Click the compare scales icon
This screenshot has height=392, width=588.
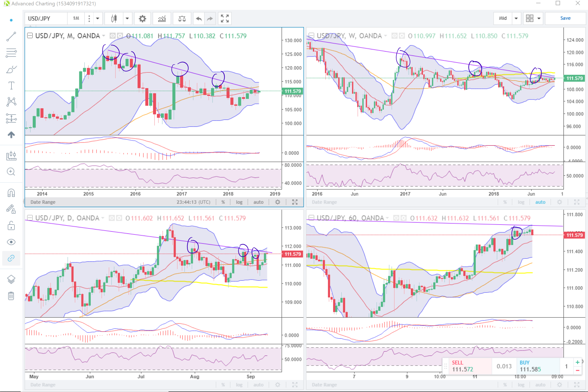(182, 18)
